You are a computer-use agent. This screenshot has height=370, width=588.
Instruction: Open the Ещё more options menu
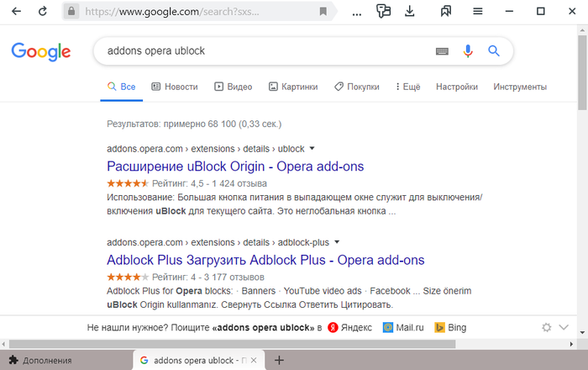407,87
